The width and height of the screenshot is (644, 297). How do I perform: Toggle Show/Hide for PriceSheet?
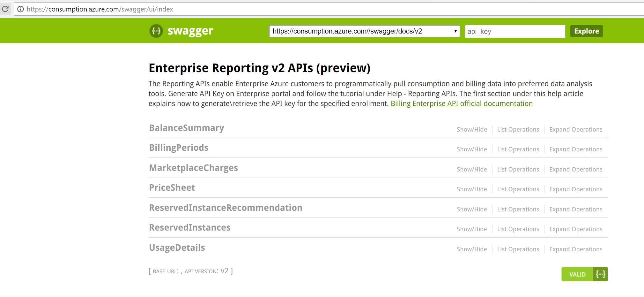[x=472, y=189]
